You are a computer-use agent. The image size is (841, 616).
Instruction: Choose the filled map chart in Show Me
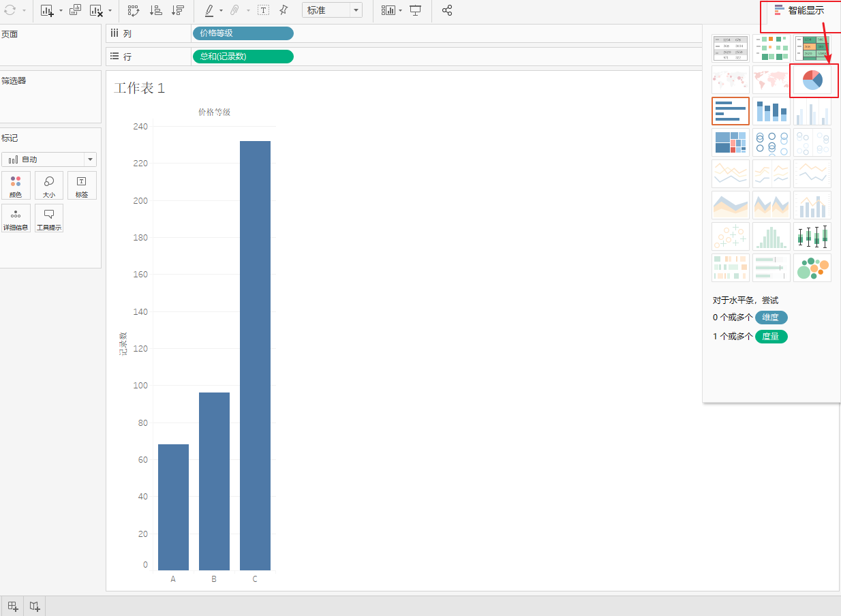[x=771, y=80]
